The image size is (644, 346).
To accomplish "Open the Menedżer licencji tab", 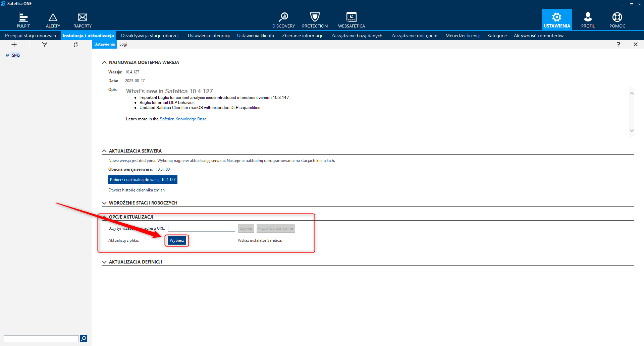I will [463, 36].
